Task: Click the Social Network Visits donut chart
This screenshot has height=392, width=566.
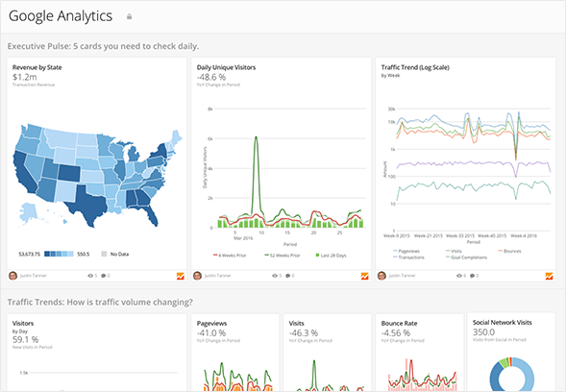Action: (x=511, y=375)
